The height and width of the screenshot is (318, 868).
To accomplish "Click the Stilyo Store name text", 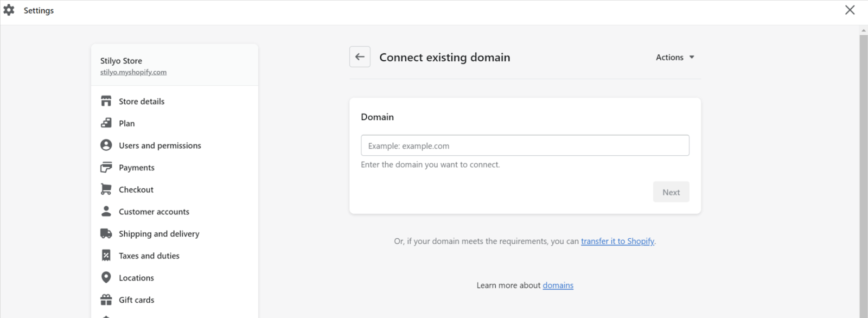I will [x=121, y=61].
